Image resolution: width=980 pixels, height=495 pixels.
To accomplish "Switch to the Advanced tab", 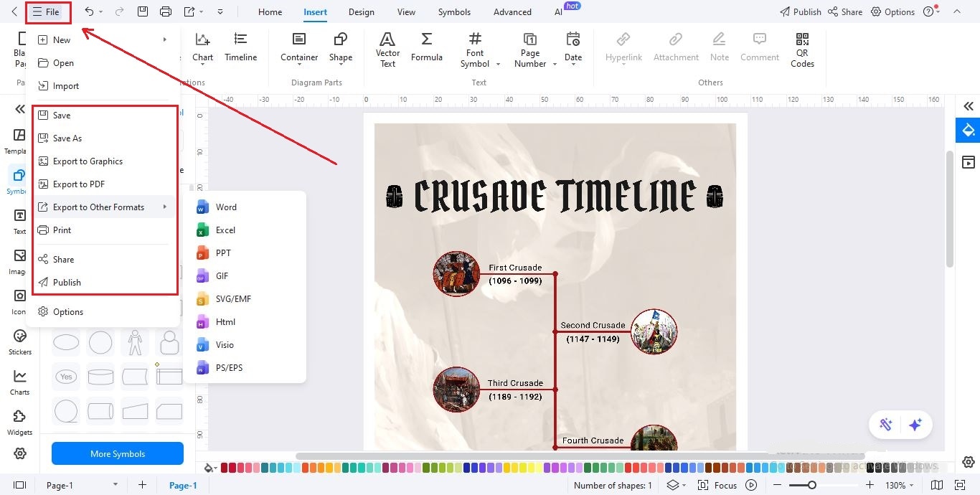I will tap(512, 11).
